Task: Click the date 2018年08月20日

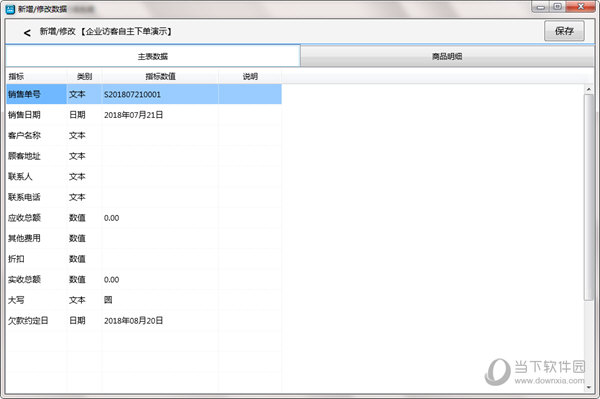Action: click(x=133, y=321)
